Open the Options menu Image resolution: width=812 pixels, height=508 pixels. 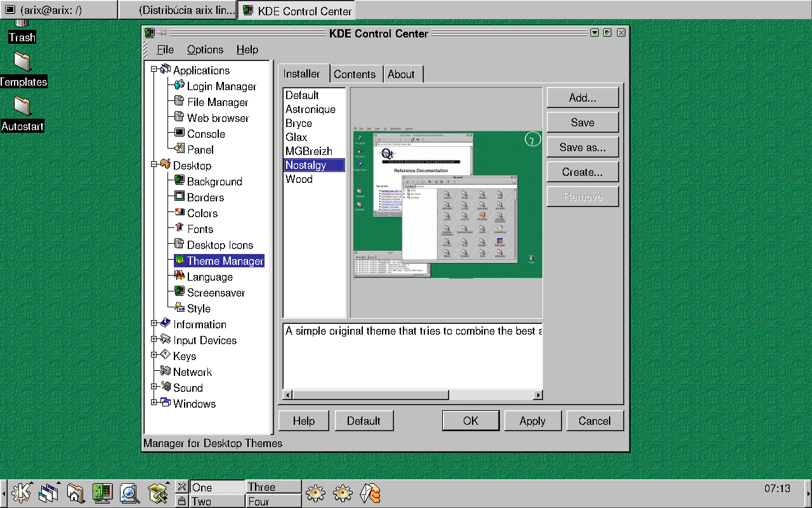[205, 50]
